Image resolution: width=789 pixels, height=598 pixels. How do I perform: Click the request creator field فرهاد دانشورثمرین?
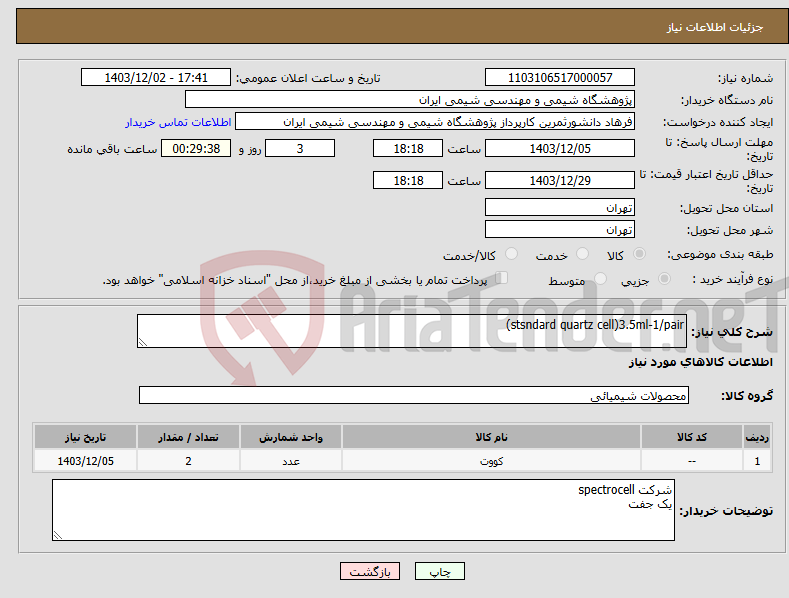click(x=435, y=122)
